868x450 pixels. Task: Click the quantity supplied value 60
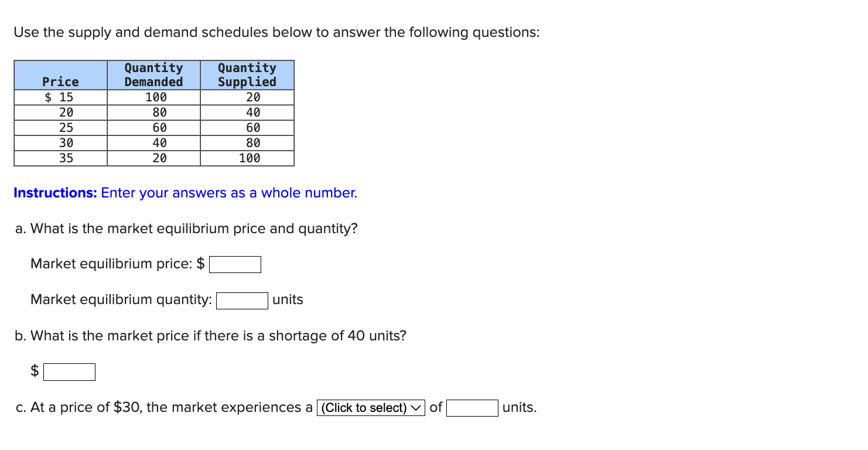pyautogui.click(x=247, y=127)
